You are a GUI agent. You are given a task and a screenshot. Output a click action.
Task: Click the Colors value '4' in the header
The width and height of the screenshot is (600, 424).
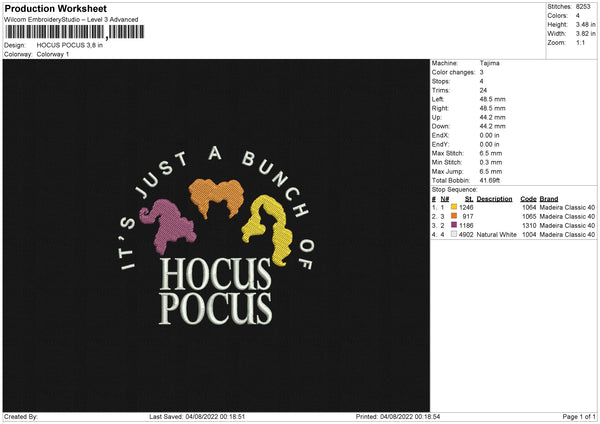[x=577, y=16]
